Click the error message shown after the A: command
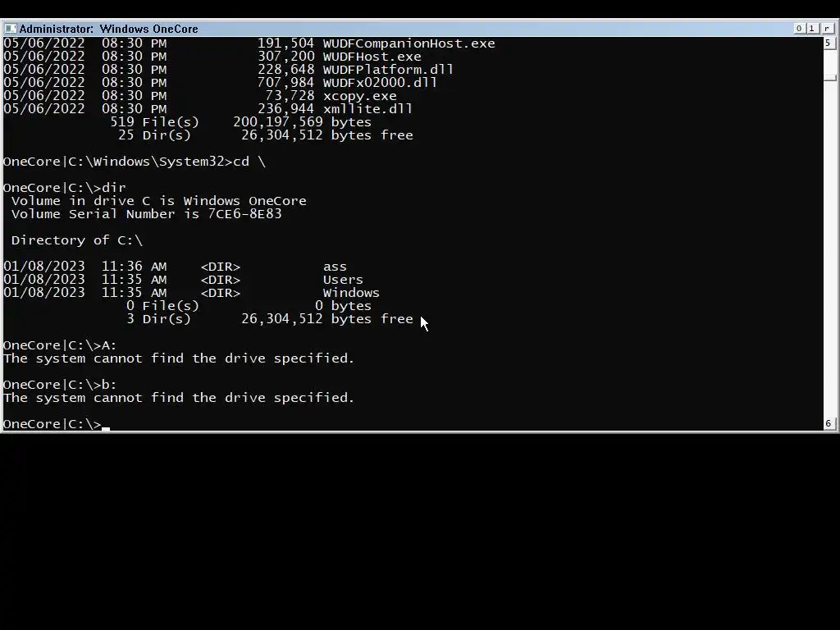Screen dimensions: 840x630 (179, 358)
